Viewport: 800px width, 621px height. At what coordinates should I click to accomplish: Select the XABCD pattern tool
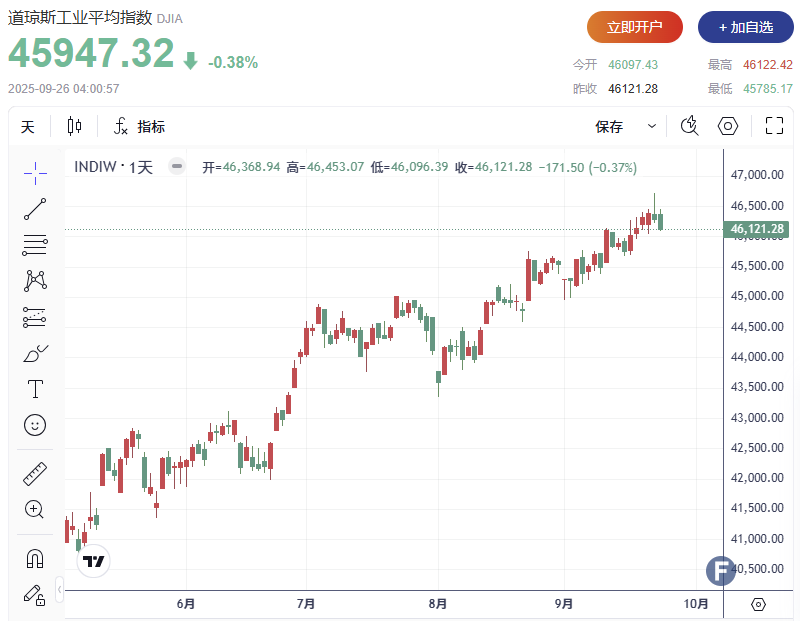[35, 281]
